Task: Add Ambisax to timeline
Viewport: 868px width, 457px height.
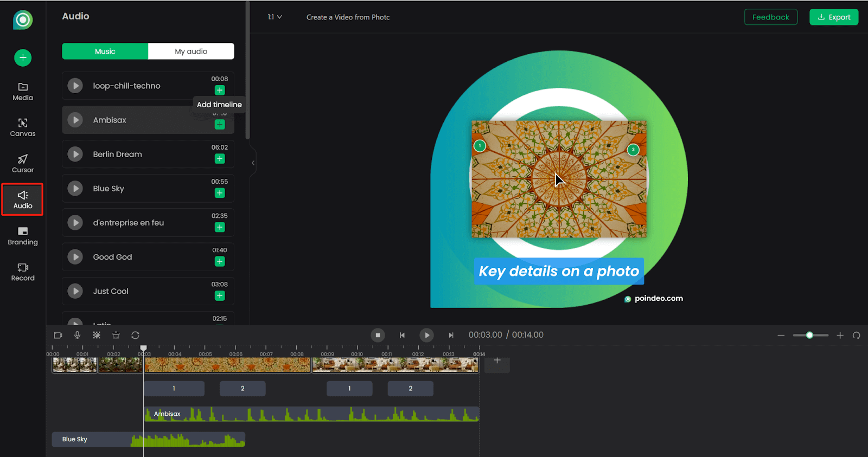Action: point(220,125)
